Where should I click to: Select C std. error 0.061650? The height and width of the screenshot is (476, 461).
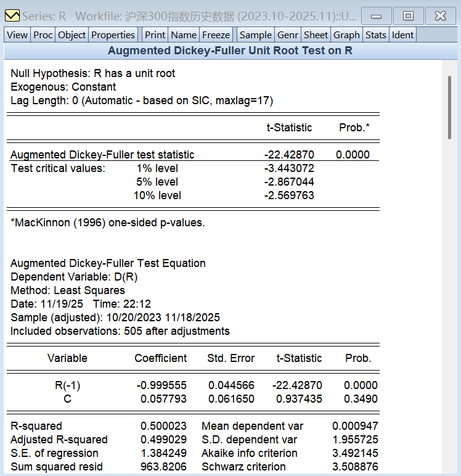click(231, 398)
